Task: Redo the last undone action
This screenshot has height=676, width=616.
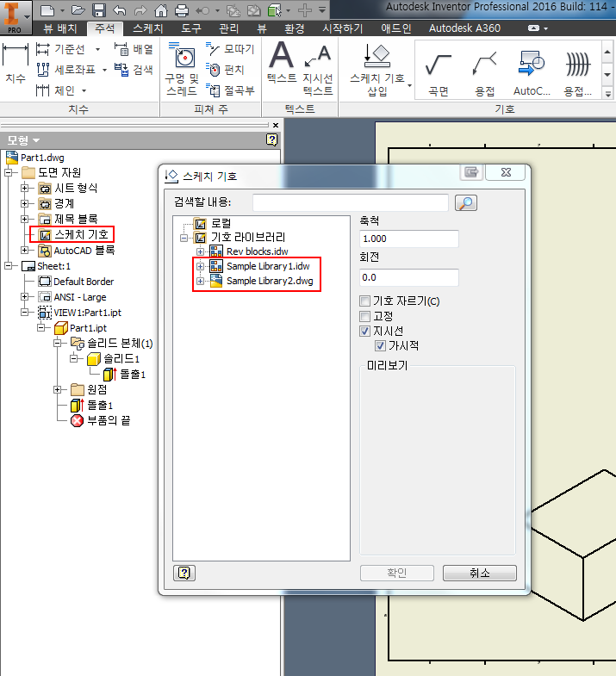Action: 140,10
